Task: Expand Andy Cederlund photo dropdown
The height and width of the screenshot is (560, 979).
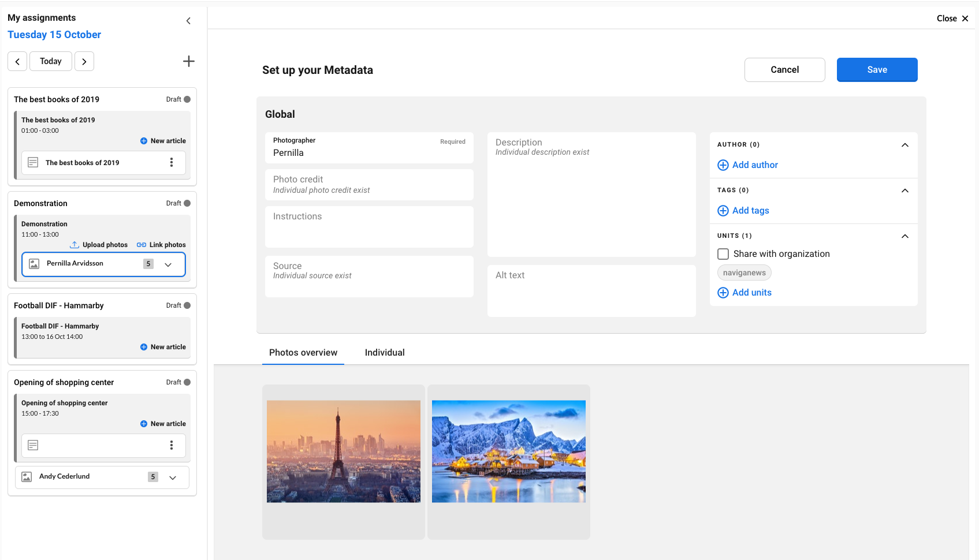Action: pyautogui.click(x=173, y=477)
